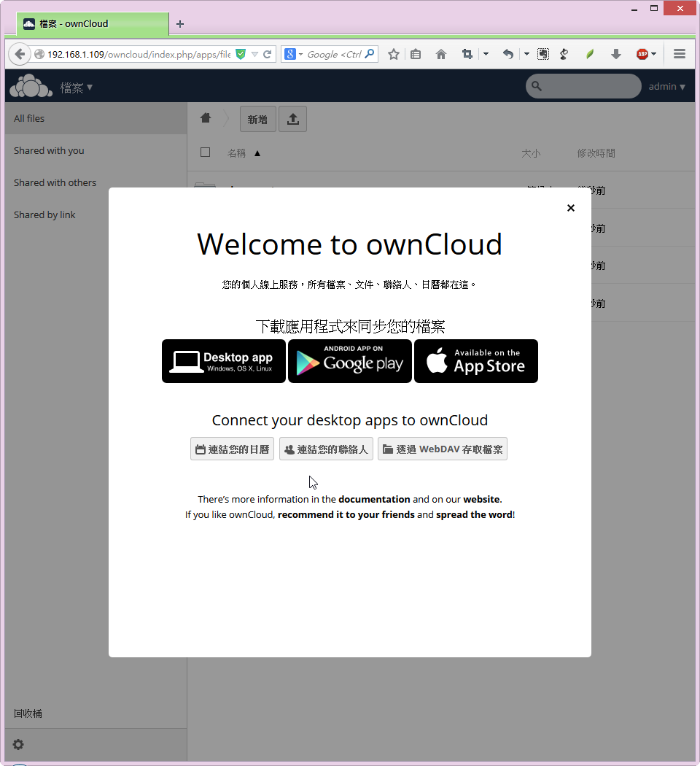This screenshot has height=766, width=700.
Task: Sort files by 修改時間 column
Action: [x=596, y=153]
